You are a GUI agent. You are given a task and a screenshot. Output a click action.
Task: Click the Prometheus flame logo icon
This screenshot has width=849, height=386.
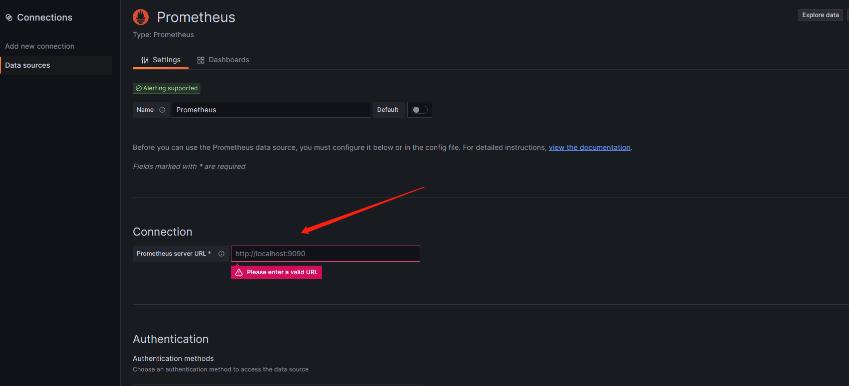[x=141, y=17]
